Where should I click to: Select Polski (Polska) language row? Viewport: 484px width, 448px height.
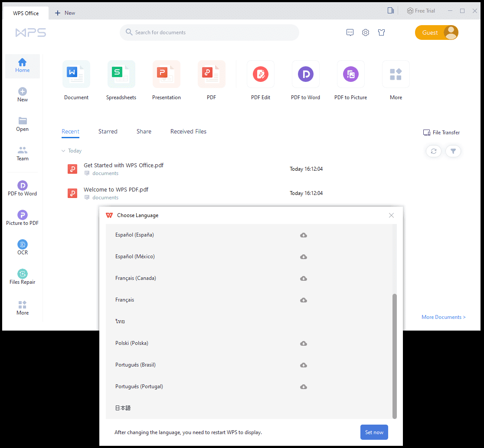(x=249, y=343)
